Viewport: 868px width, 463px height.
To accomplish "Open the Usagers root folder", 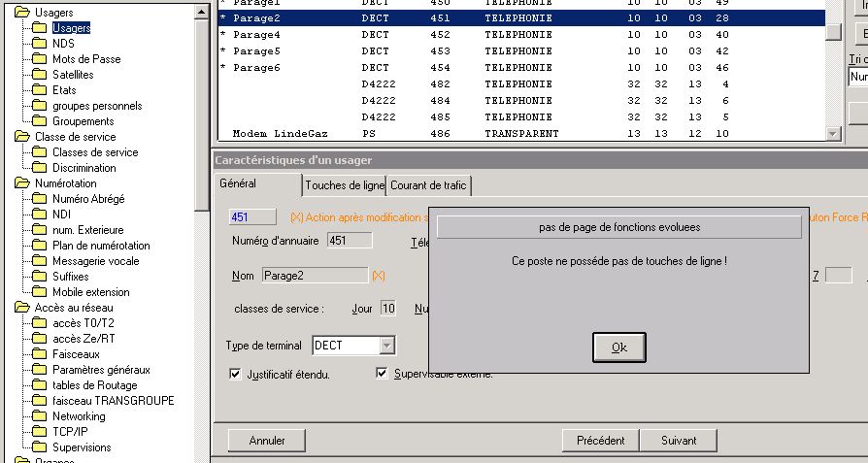I will pyautogui.click(x=22, y=13).
